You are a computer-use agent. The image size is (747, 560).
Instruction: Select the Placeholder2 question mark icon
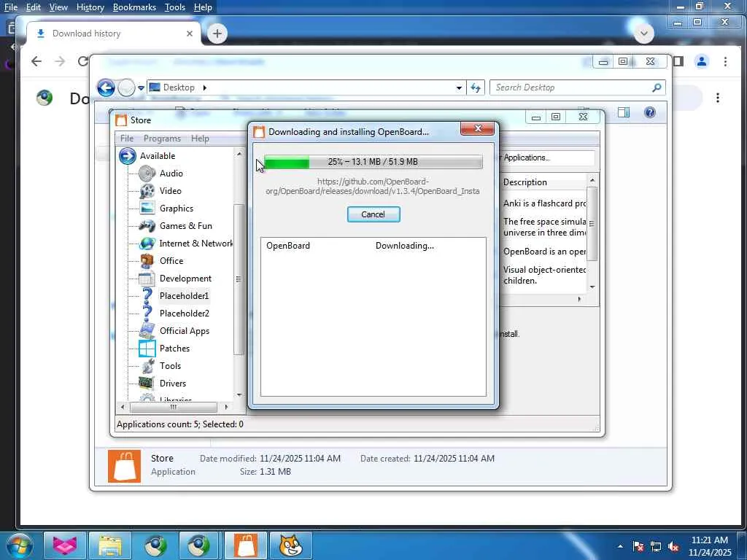[147, 314]
